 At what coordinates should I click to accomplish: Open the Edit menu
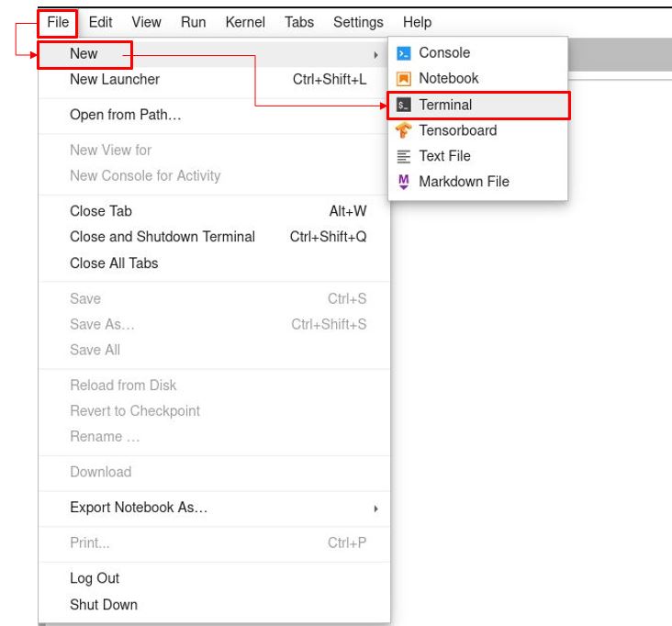100,22
